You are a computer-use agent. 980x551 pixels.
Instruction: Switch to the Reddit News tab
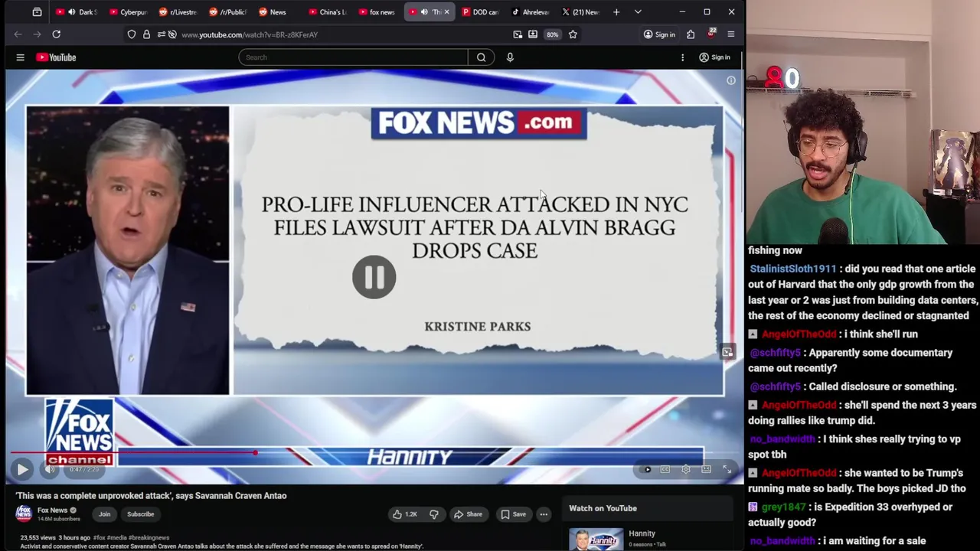point(278,12)
